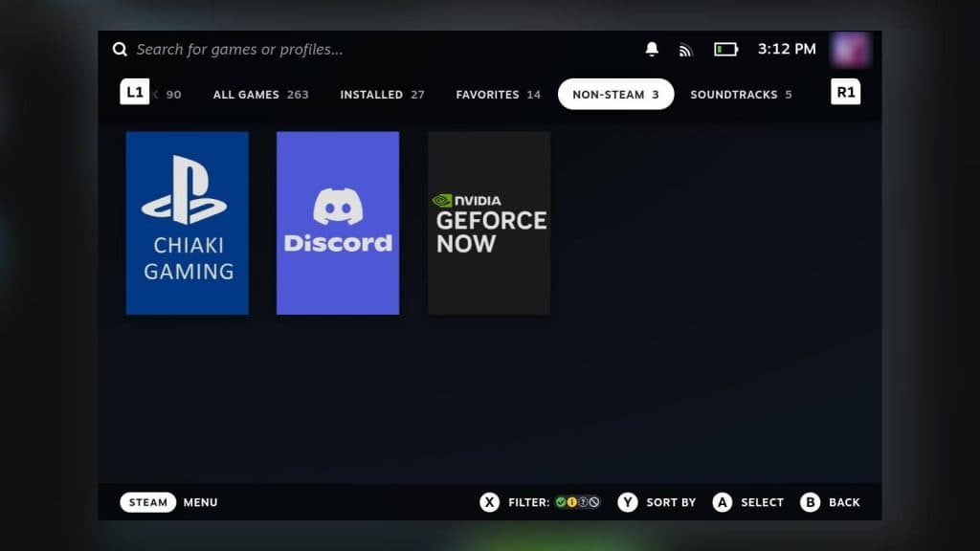980x551 pixels.
Task: Click the search magnifier icon
Action: click(120, 50)
